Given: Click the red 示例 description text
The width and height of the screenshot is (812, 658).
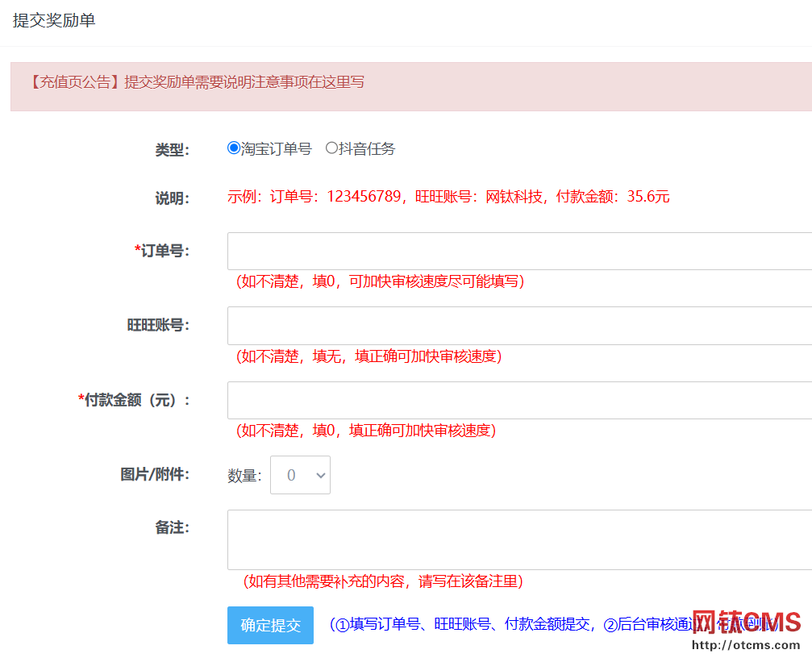Looking at the screenshot, I should [448, 197].
